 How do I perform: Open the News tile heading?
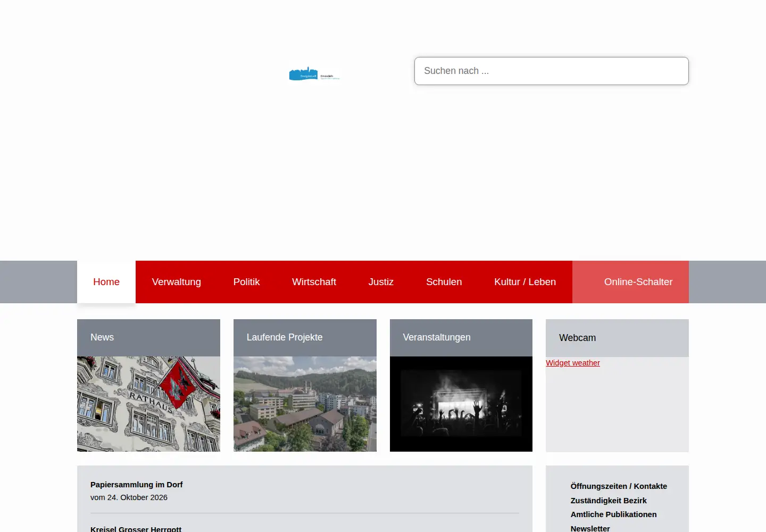[148, 338]
